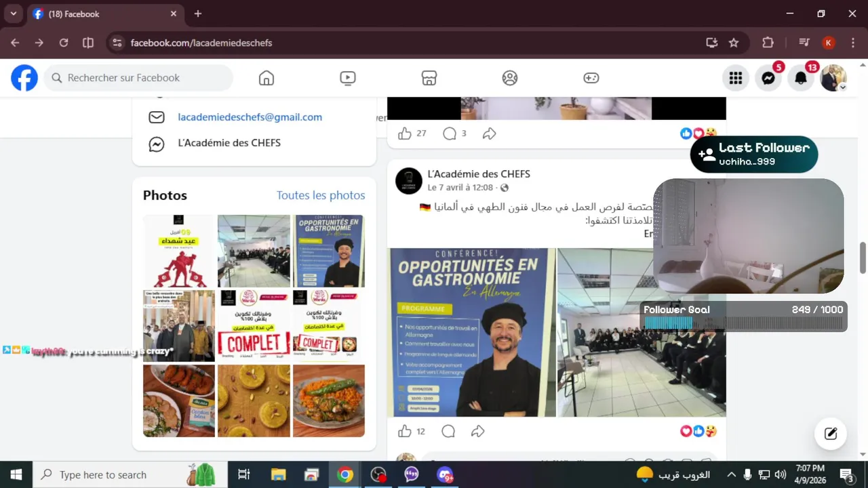This screenshot has width=868, height=488.
Task: Comment on the post with 3 comments
Action: click(449, 134)
